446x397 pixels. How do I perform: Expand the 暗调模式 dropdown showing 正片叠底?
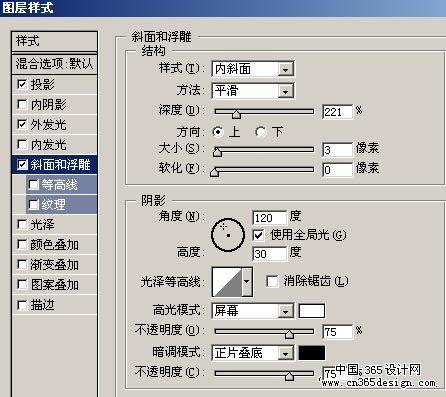point(253,353)
